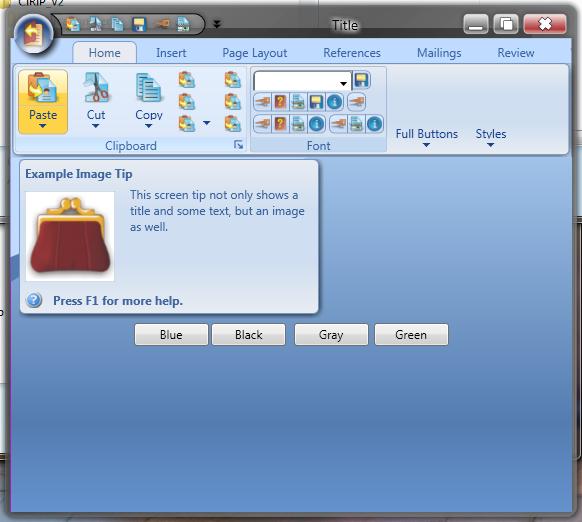Open the round application orb menu
The height and width of the screenshot is (522, 582).
34,34
